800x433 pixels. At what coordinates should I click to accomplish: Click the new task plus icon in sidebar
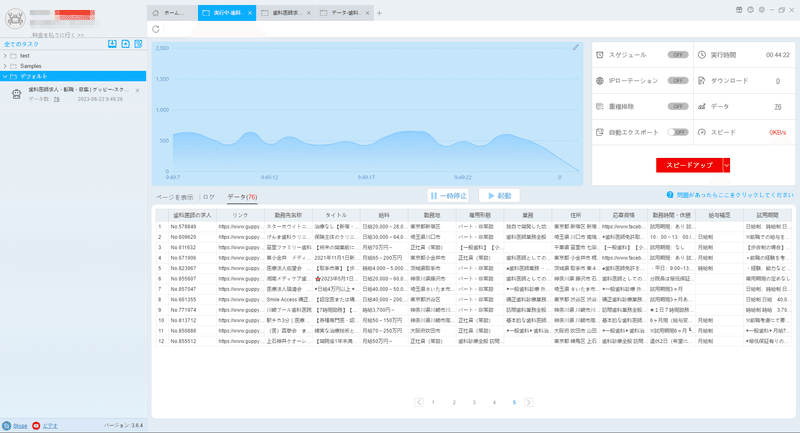[126, 44]
